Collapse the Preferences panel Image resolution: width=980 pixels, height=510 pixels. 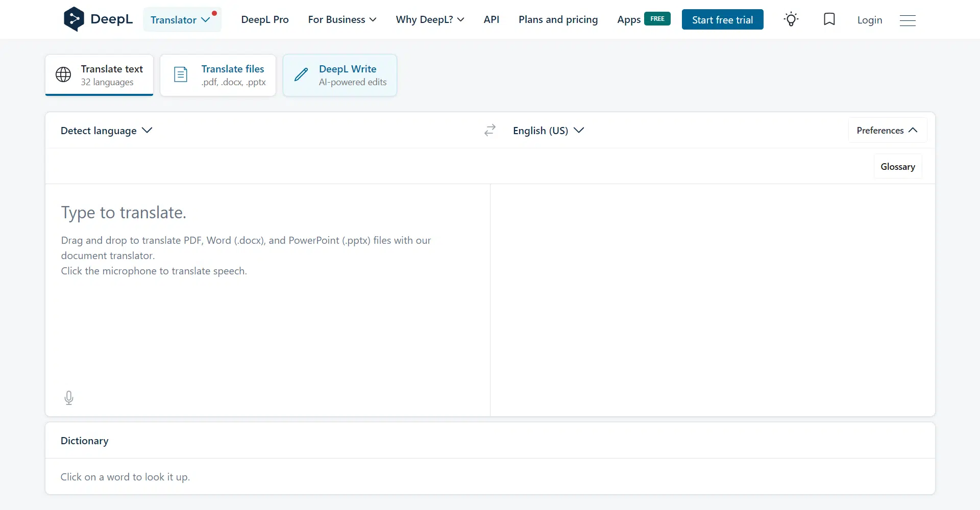(887, 131)
